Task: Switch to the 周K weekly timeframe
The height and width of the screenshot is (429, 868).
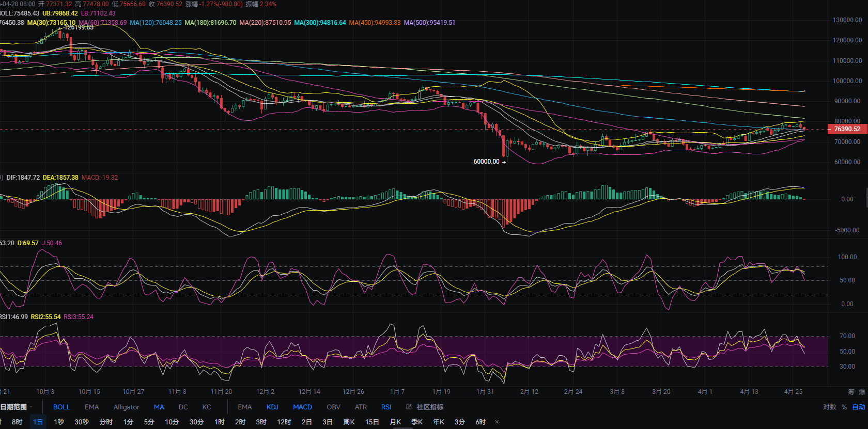Action: (349, 422)
